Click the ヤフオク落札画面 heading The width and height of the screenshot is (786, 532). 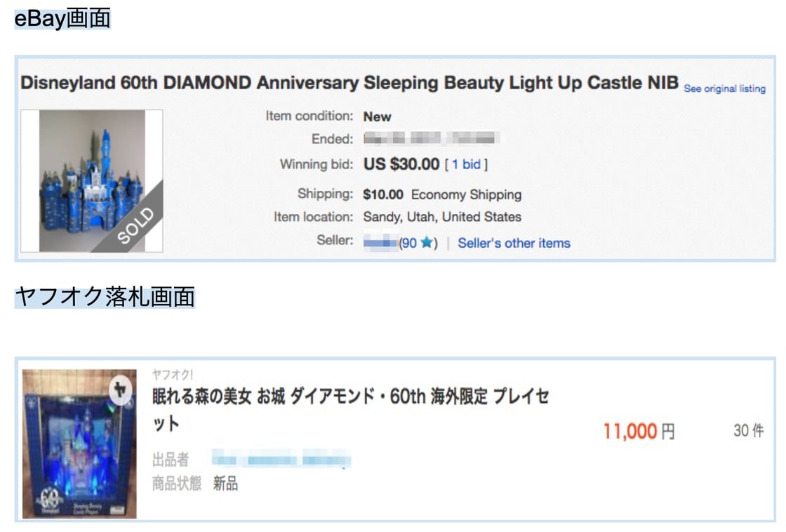[x=105, y=297]
